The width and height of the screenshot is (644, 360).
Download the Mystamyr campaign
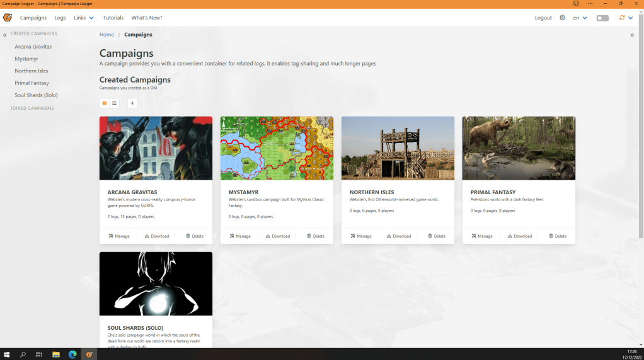(277, 236)
